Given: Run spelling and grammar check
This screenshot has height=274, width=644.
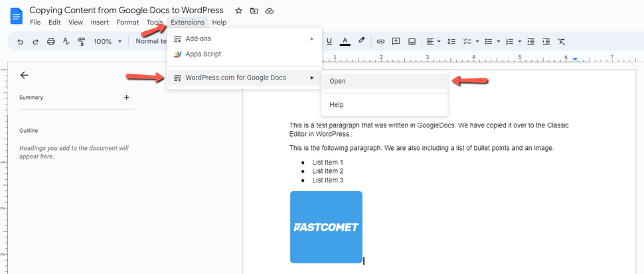Looking at the screenshot, I should 66,41.
